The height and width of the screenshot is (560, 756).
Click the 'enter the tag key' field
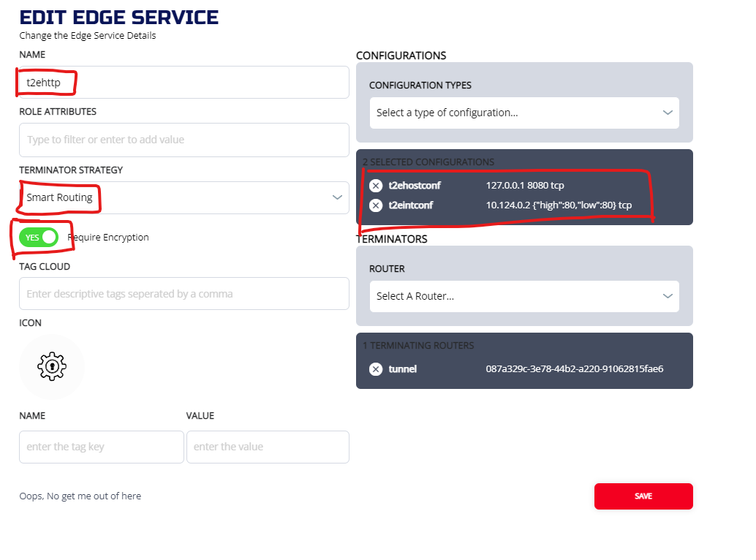click(x=101, y=447)
